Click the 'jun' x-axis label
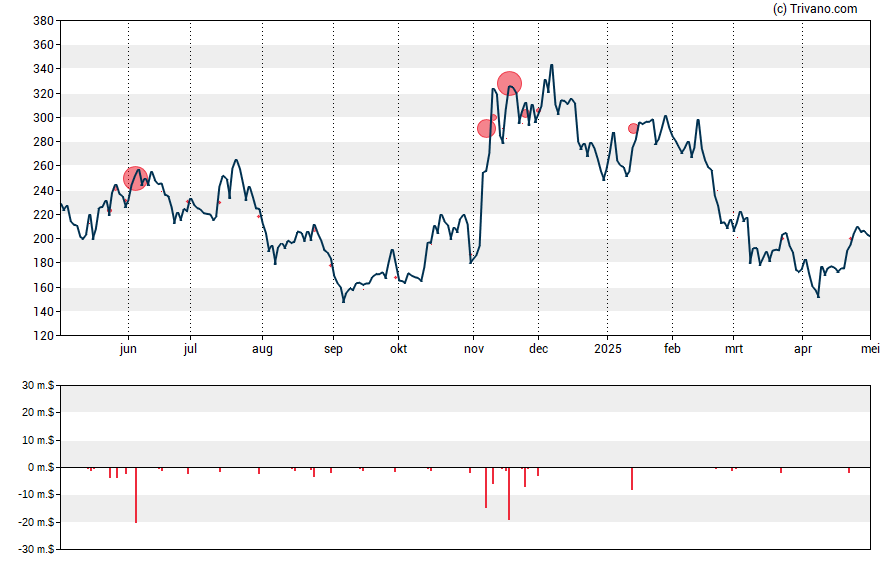 coord(129,349)
